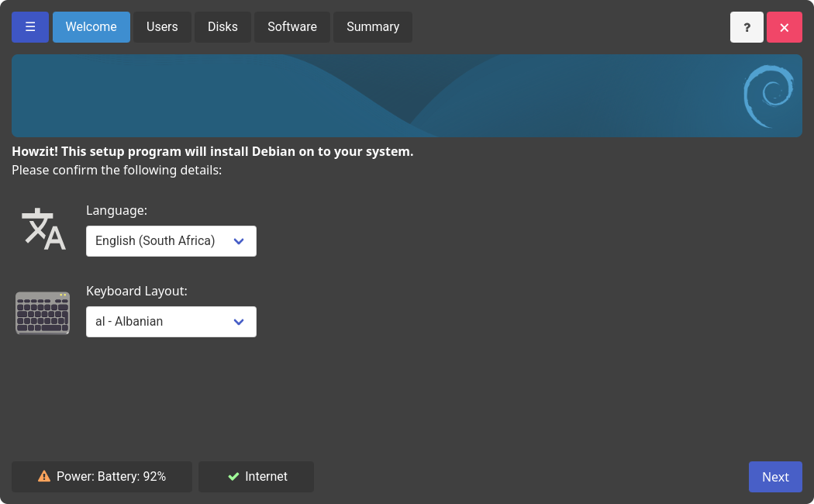Click the 'Keyboard Layout:' label

[x=136, y=292]
